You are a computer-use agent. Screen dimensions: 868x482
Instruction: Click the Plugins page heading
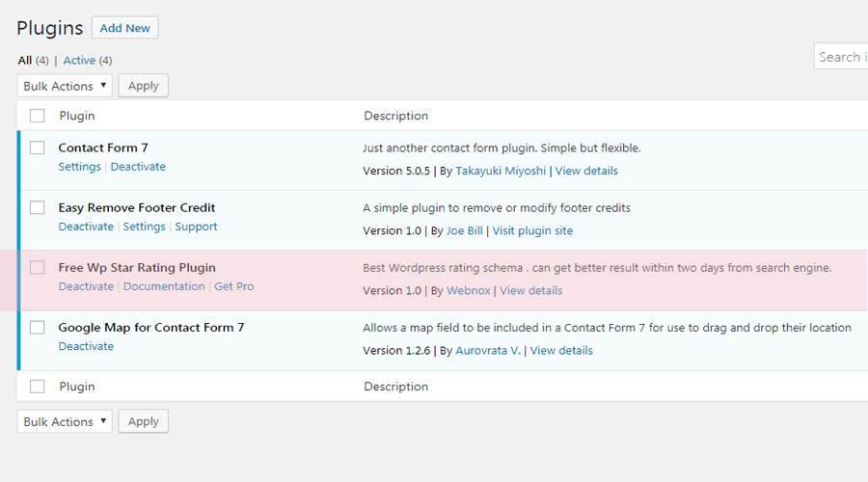point(50,28)
